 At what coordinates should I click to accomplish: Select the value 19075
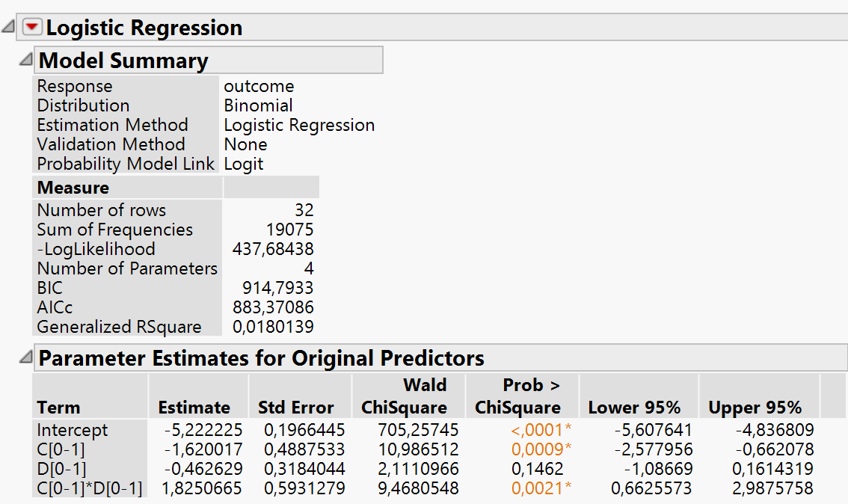[290, 230]
